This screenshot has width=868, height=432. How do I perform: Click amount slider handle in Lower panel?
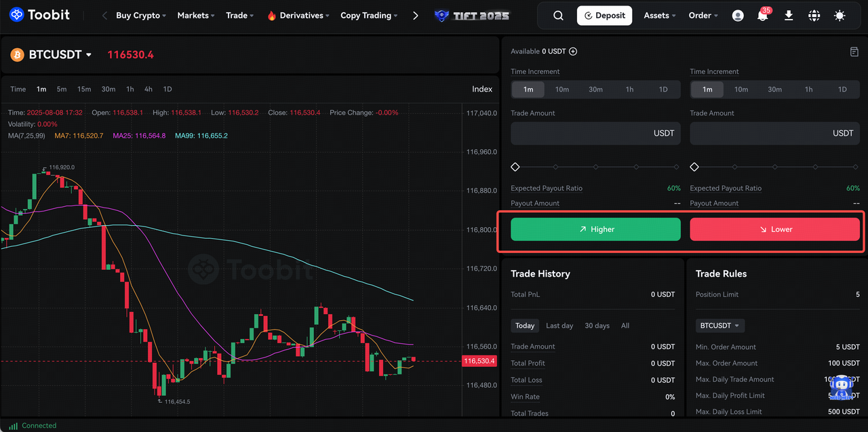coord(694,167)
